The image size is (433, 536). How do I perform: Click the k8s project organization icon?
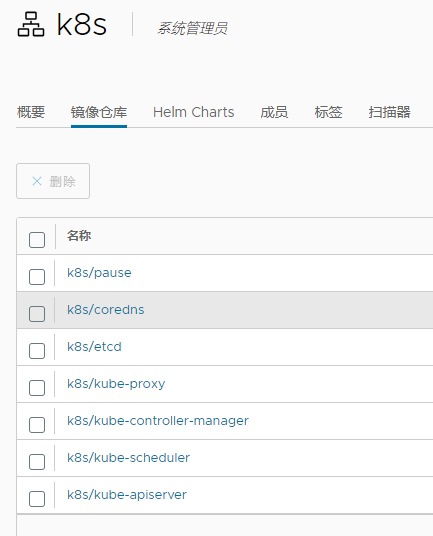coord(31,24)
